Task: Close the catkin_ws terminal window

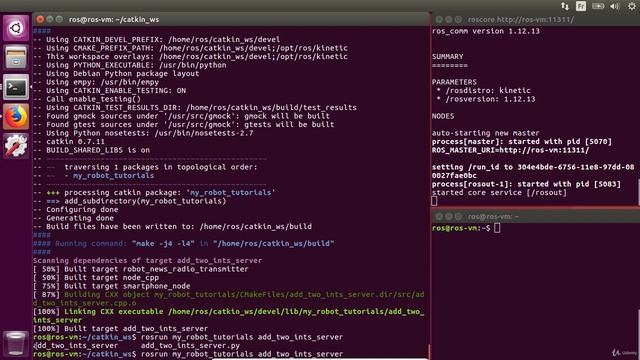Action: (x=40, y=19)
